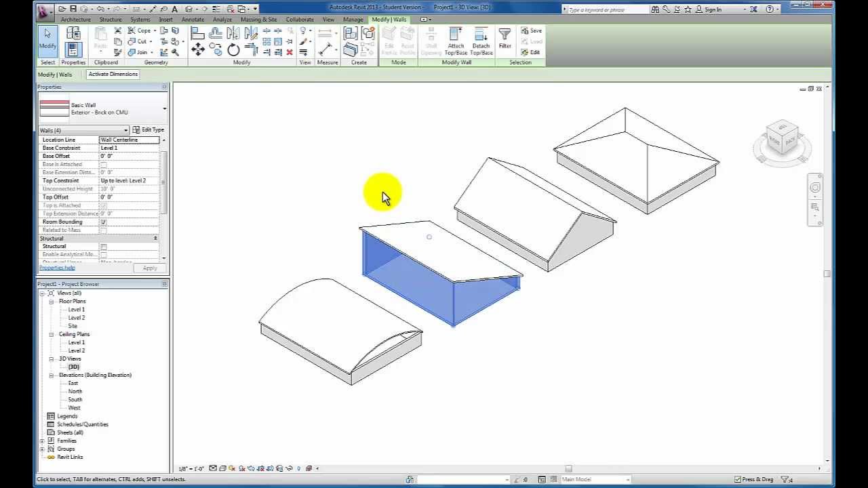Click Open folder icon in quick access toolbar
This screenshot has height=488, width=868.
click(62, 9)
